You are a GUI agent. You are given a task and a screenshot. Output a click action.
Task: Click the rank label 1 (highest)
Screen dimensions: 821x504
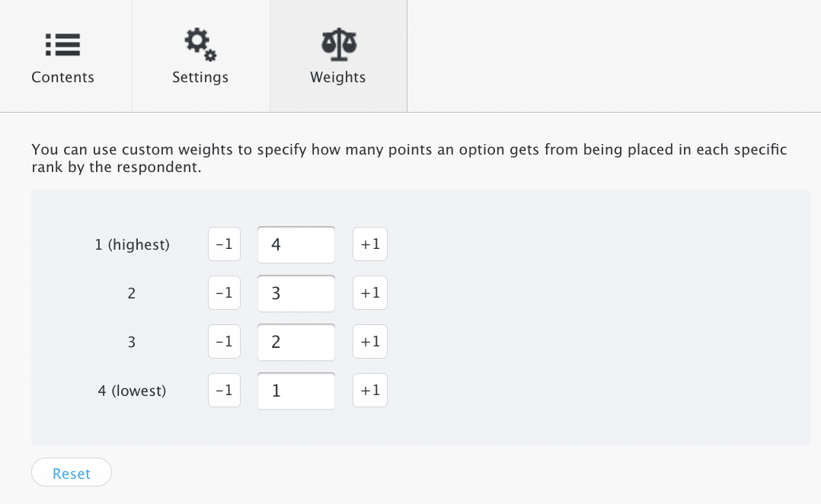point(132,244)
